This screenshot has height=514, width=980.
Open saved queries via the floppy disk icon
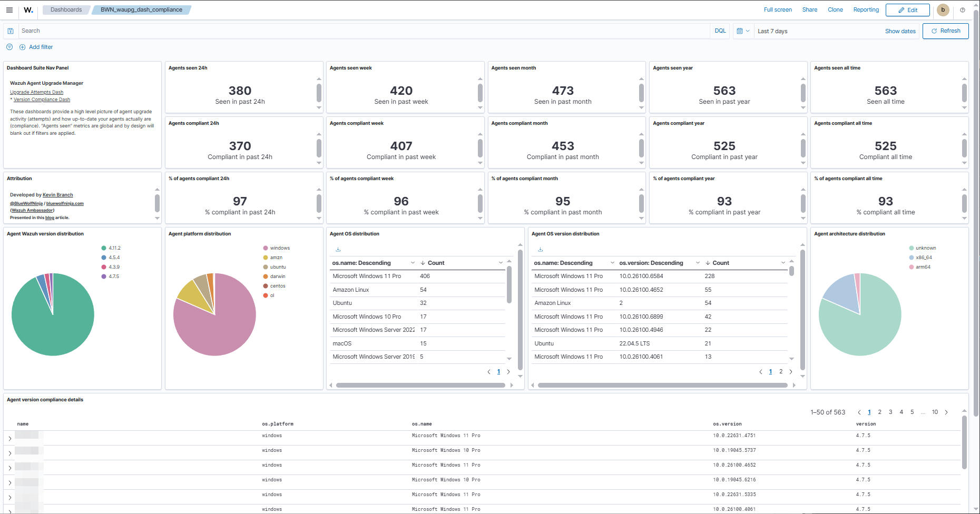(11, 31)
